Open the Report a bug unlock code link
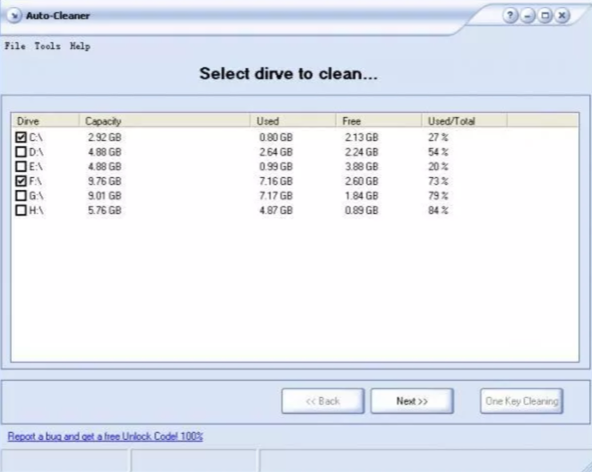The image size is (593, 472). [x=105, y=436]
